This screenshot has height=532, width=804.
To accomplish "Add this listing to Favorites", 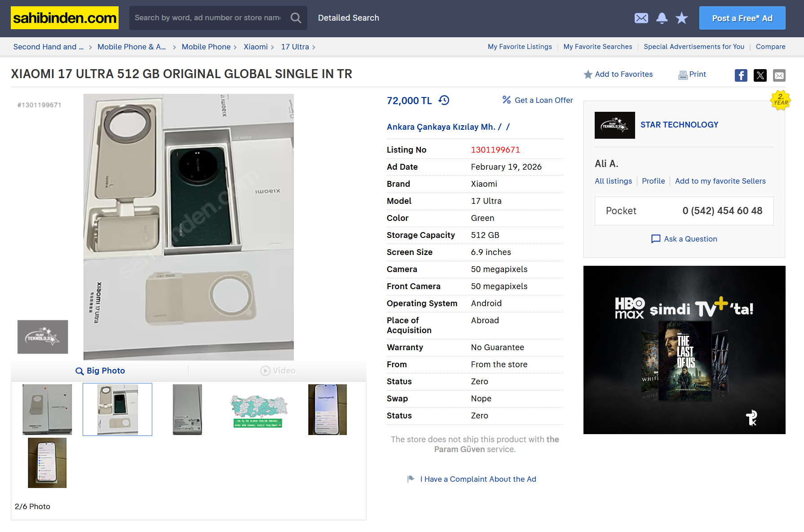I will pos(618,75).
